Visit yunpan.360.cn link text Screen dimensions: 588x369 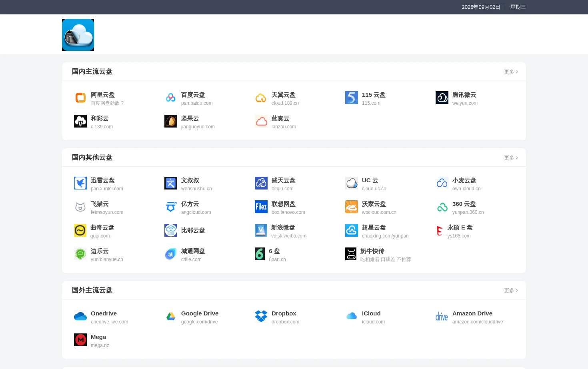click(x=468, y=212)
